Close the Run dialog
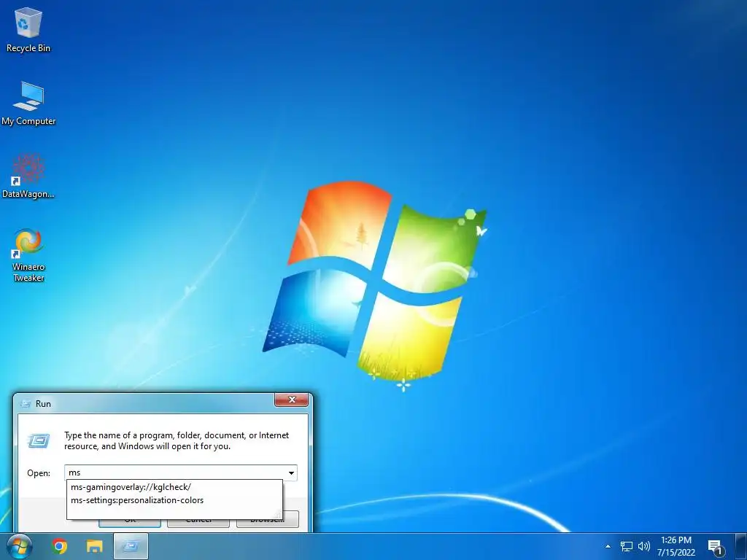Image resolution: width=747 pixels, height=560 pixels. [292, 400]
